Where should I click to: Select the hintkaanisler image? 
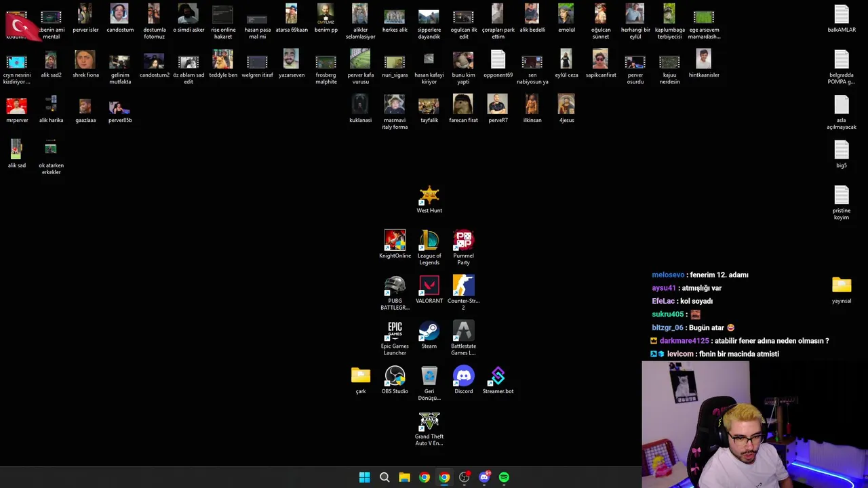[704, 64]
